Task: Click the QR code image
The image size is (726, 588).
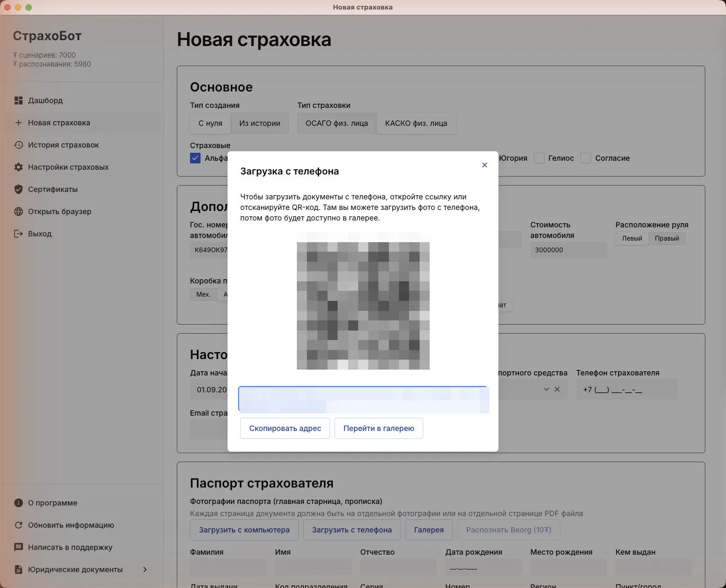Action: pyautogui.click(x=363, y=306)
